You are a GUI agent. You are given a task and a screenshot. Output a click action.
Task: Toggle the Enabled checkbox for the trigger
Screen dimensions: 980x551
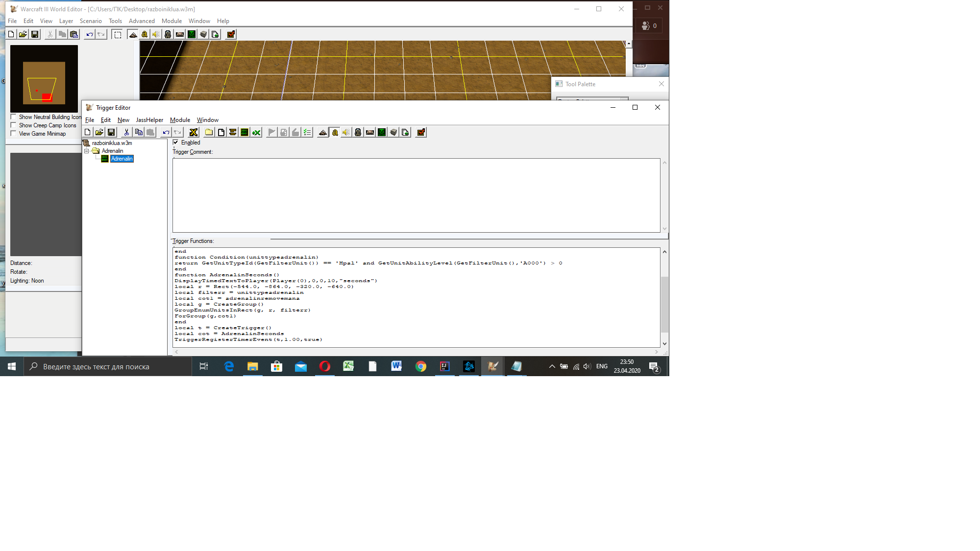tap(176, 143)
